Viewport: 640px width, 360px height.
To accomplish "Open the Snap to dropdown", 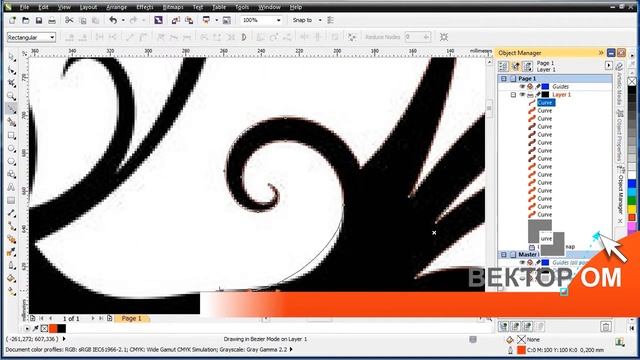I will (x=320, y=20).
